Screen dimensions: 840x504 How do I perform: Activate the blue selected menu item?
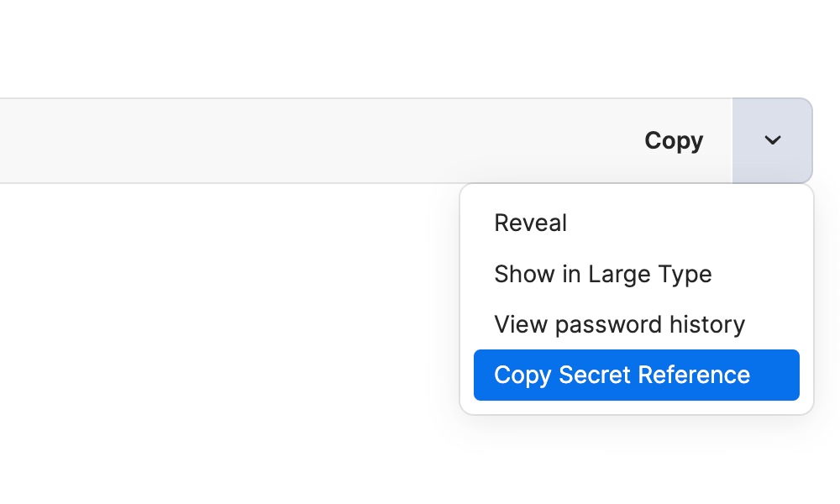(636, 375)
